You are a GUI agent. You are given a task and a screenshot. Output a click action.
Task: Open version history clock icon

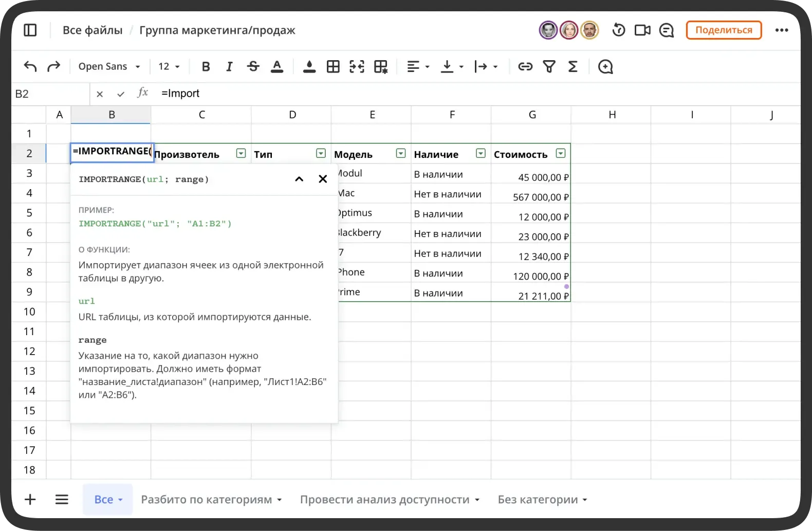click(x=619, y=30)
